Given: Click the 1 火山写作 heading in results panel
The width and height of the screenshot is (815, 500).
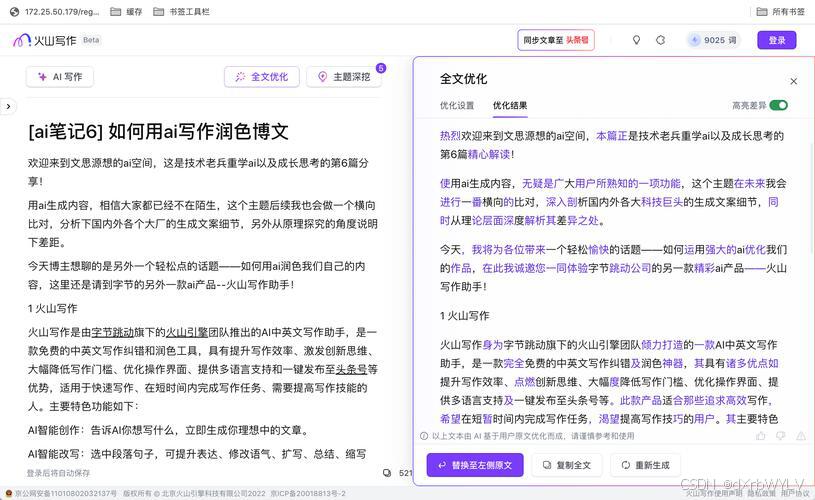Looking at the screenshot, I should tap(464, 315).
